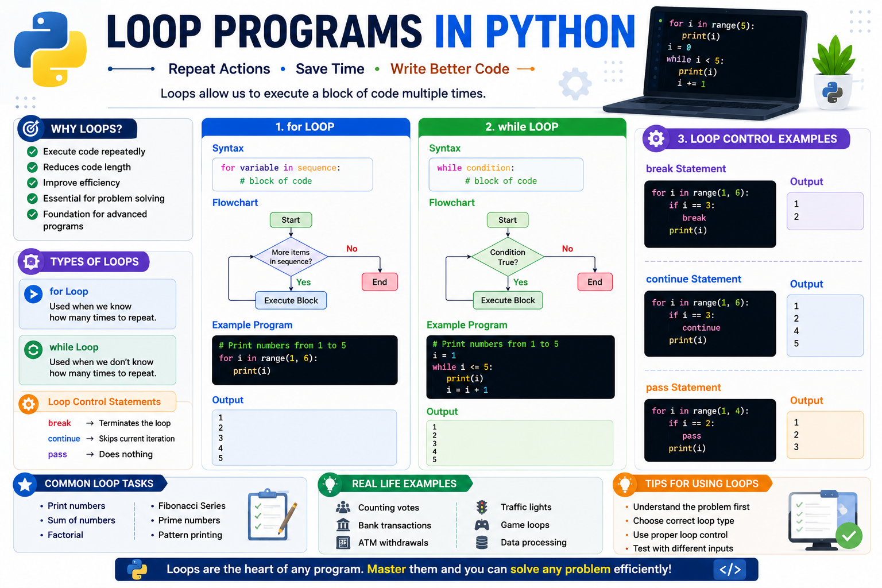Click the Fibonacci Series list item

point(192,506)
